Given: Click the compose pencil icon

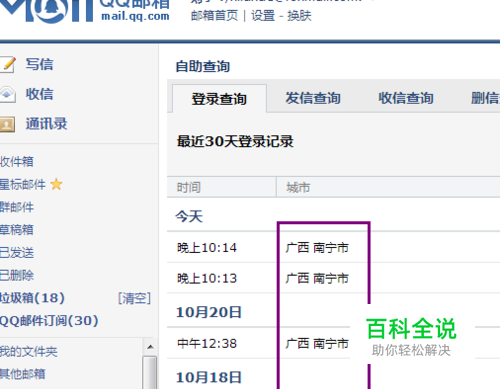Looking at the screenshot, I should click(x=8, y=64).
